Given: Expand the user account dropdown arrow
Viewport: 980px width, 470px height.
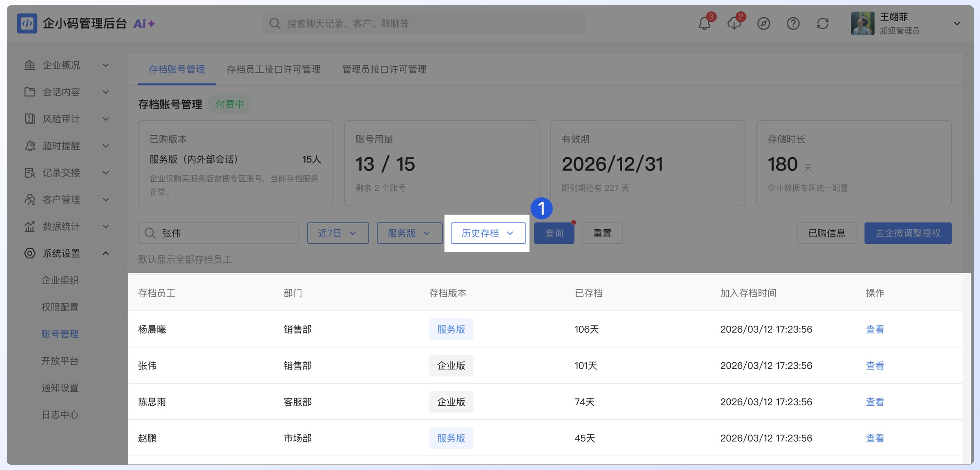Looking at the screenshot, I should tap(957, 24).
